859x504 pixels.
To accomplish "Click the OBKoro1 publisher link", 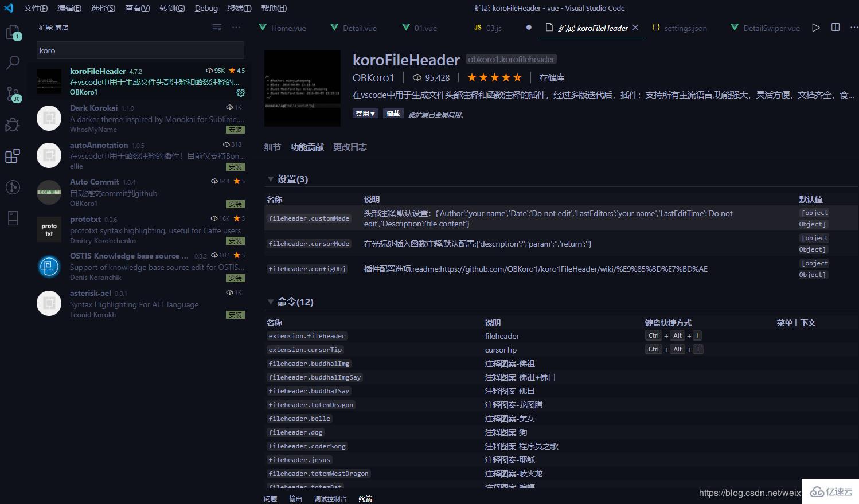I will pyautogui.click(x=373, y=77).
